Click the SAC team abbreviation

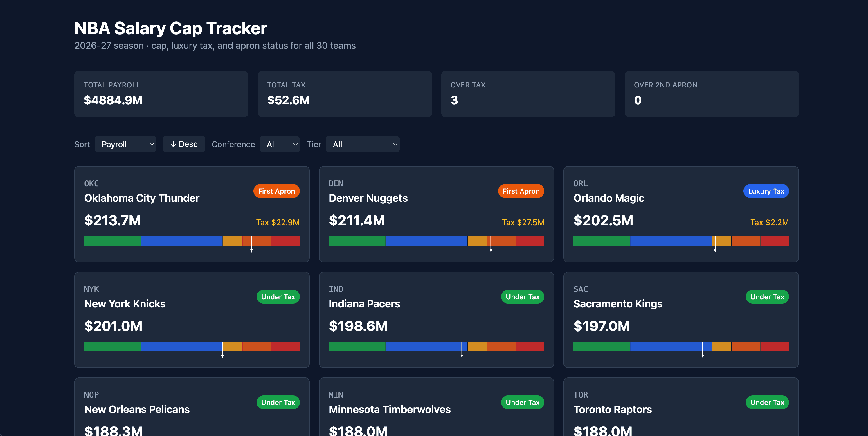pos(581,289)
